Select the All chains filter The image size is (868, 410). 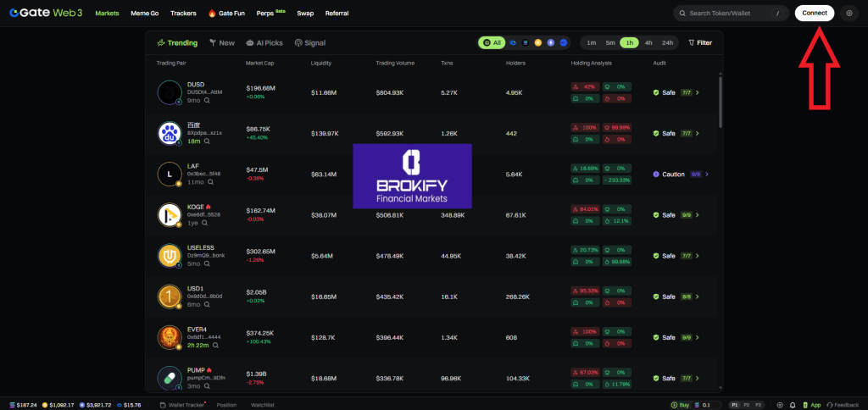coord(492,42)
